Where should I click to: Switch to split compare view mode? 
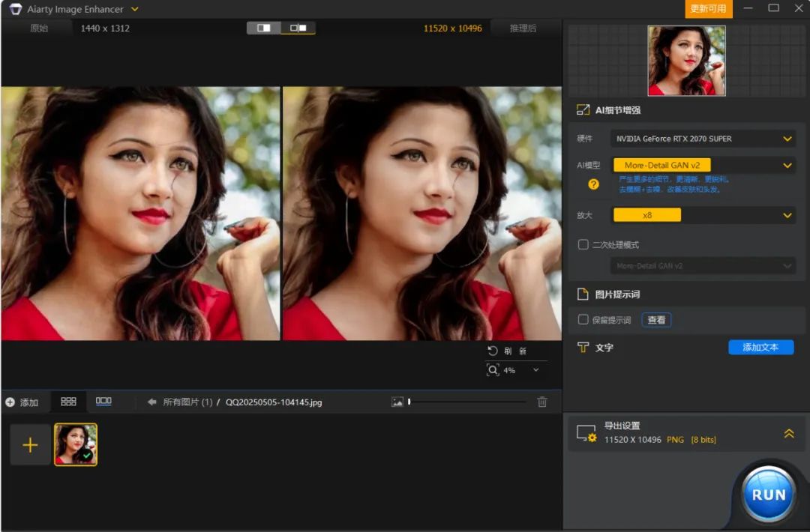pyautogui.click(x=263, y=28)
